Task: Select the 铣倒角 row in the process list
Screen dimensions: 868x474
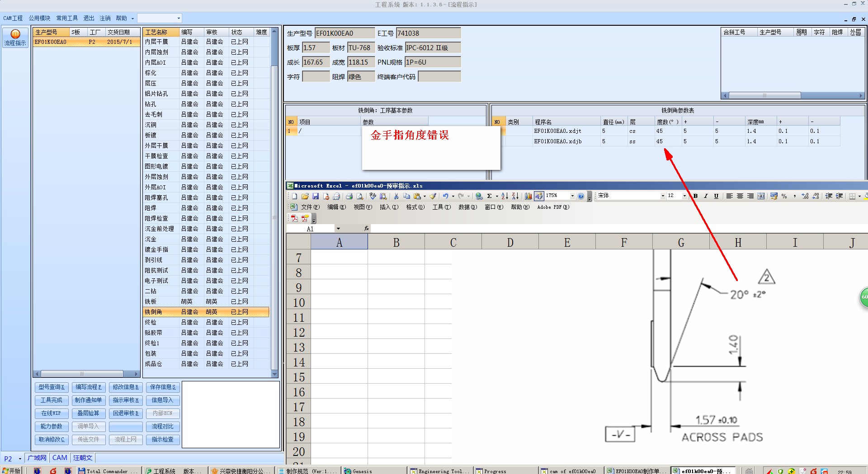Action: point(206,312)
